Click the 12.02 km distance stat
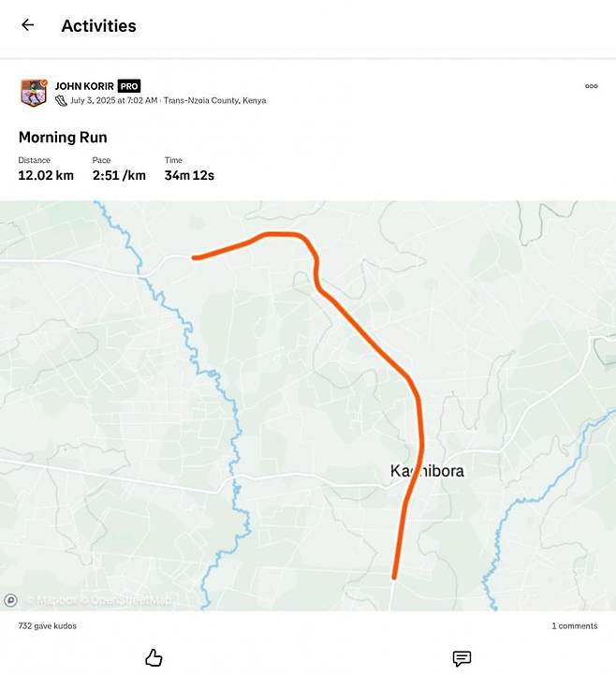This screenshot has width=616, height=676. click(x=46, y=175)
